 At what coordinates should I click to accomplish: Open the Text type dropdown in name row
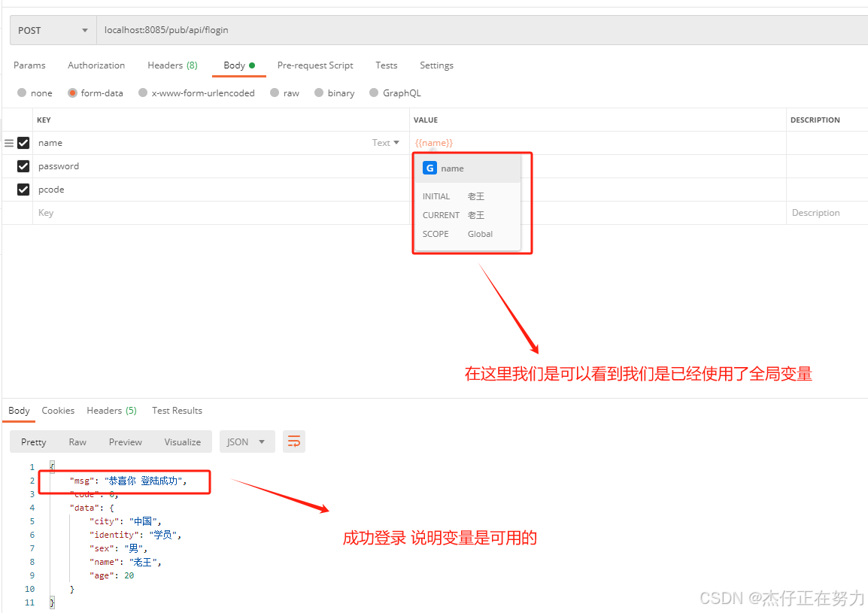coord(385,143)
